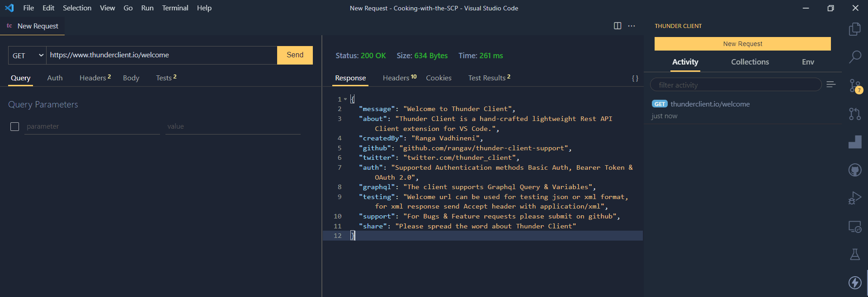Click the blocks icon in activity bar
The height and width of the screenshot is (297, 868).
854,142
